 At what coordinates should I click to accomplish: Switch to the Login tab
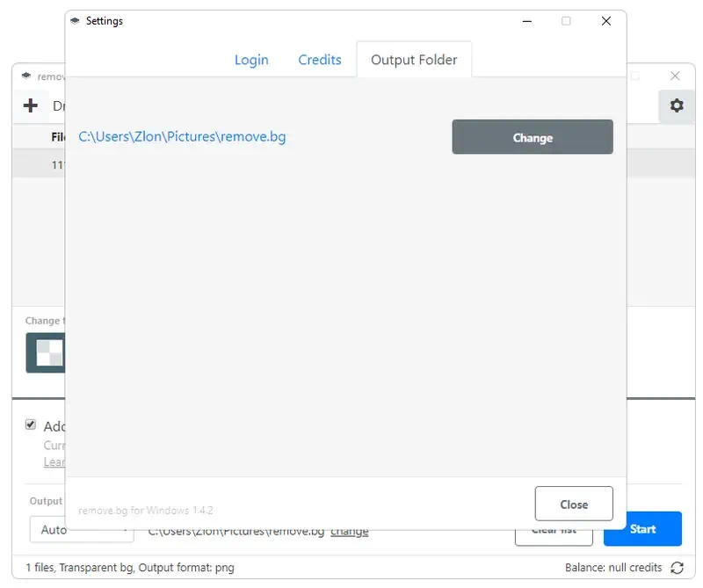click(251, 60)
